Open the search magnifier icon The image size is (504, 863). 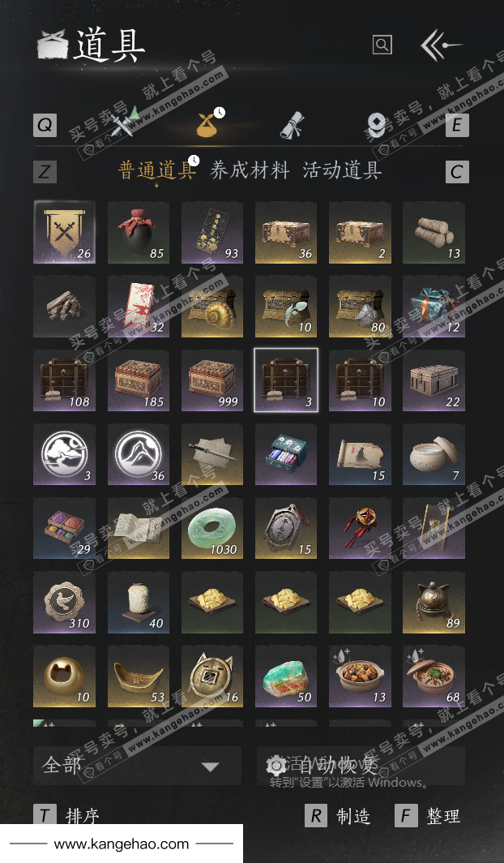click(382, 45)
